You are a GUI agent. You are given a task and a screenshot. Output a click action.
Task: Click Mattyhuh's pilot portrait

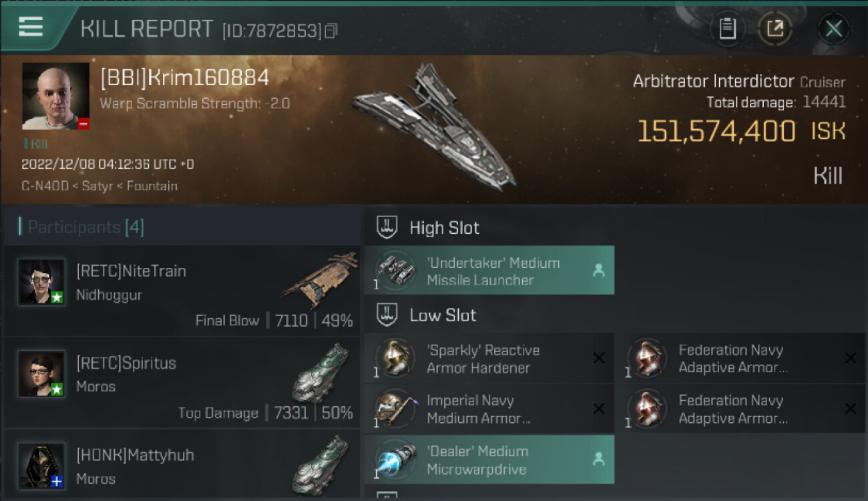tap(41, 466)
